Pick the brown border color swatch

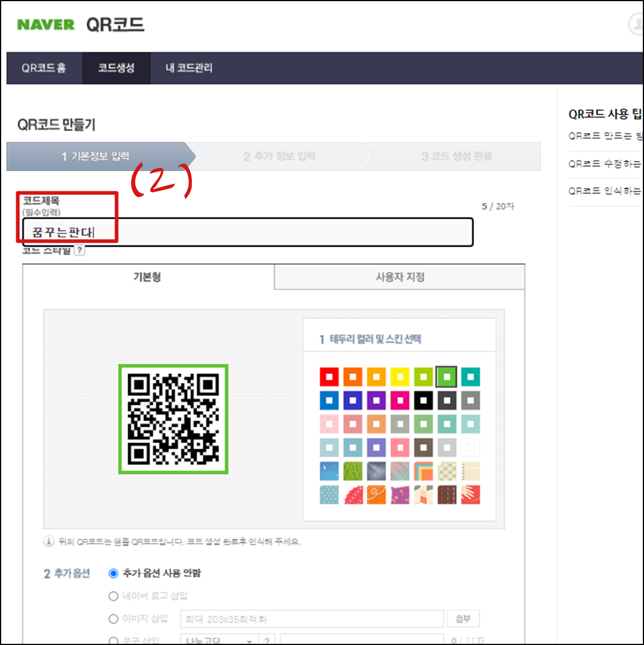pos(423,448)
